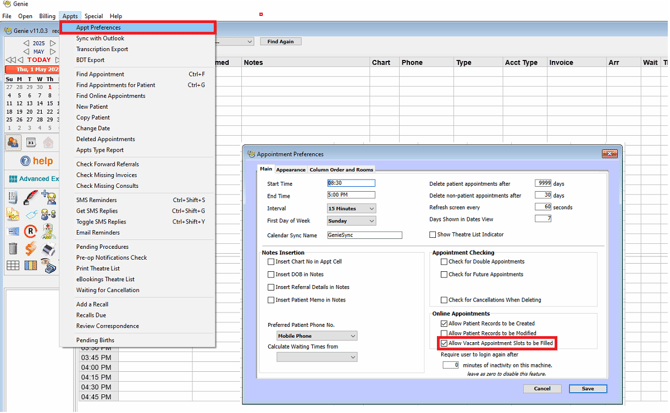This screenshot has width=670, height=413.
Task: Select Sync with Outlook menu item
Action: (x=100, y=38)
